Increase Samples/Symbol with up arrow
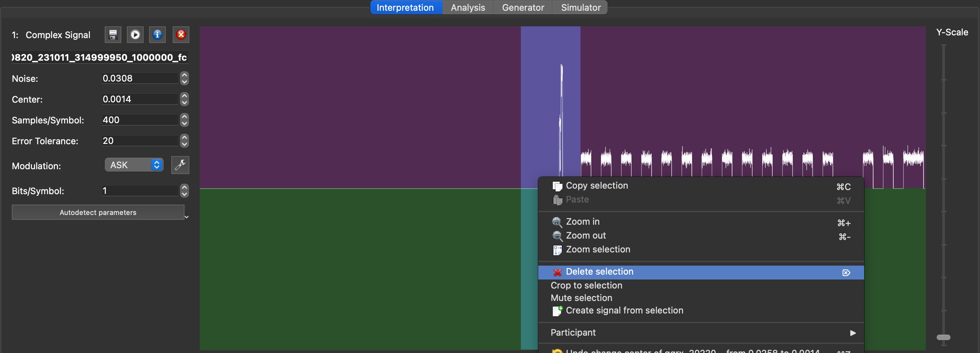 [x=184, y=117]
